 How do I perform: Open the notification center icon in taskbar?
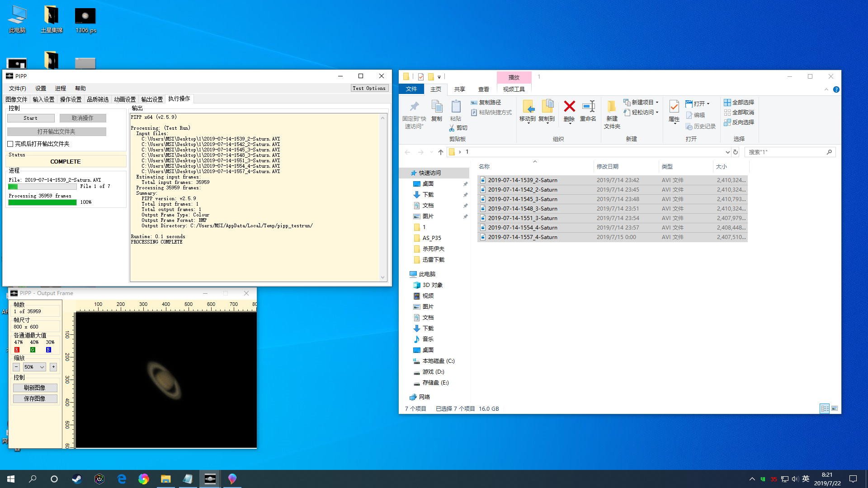point(853,479)
